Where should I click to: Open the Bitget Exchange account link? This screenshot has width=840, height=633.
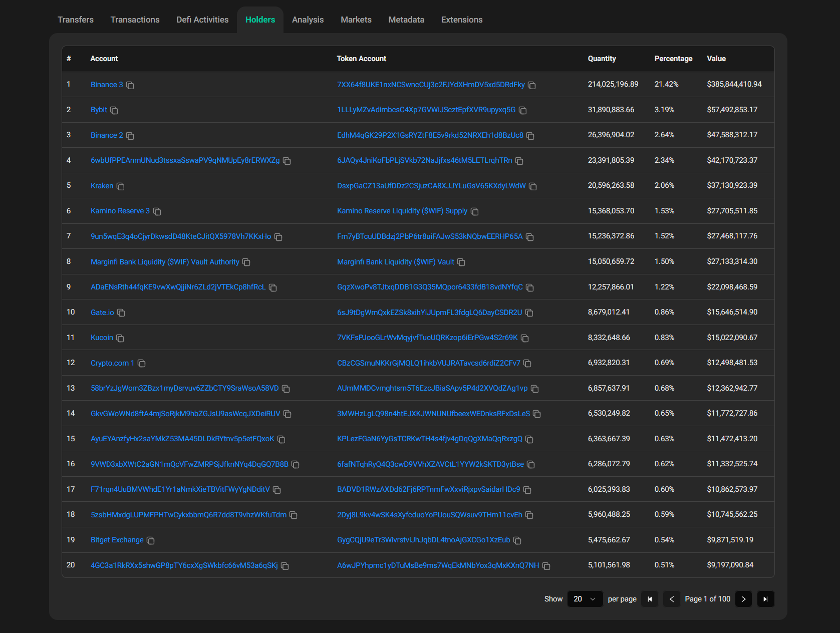[117, 540]
